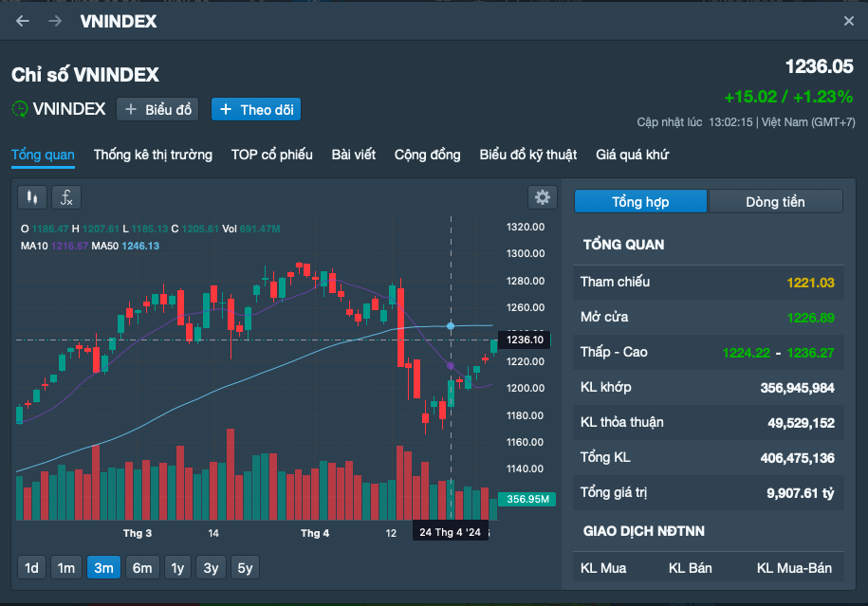Click KL khớp value 356,945,984
The image size is (868, 606).
797,388
